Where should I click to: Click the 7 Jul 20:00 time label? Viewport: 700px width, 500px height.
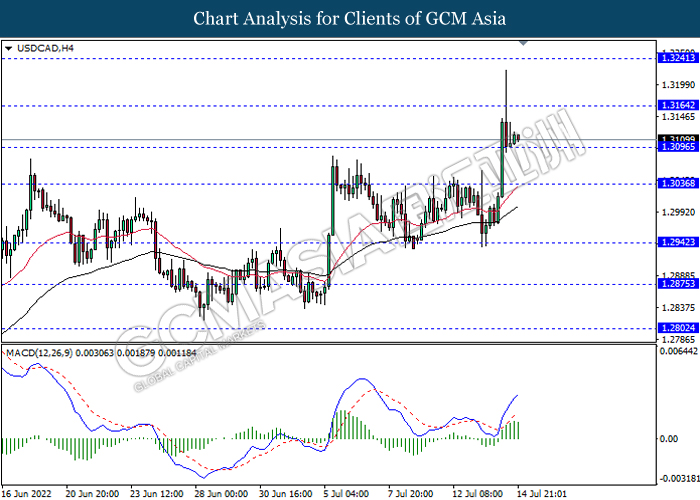[x=411, y=494]
